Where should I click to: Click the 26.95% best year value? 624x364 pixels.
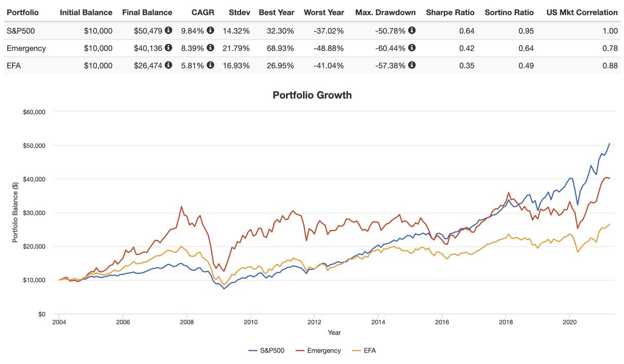click(x=280, y=66)
